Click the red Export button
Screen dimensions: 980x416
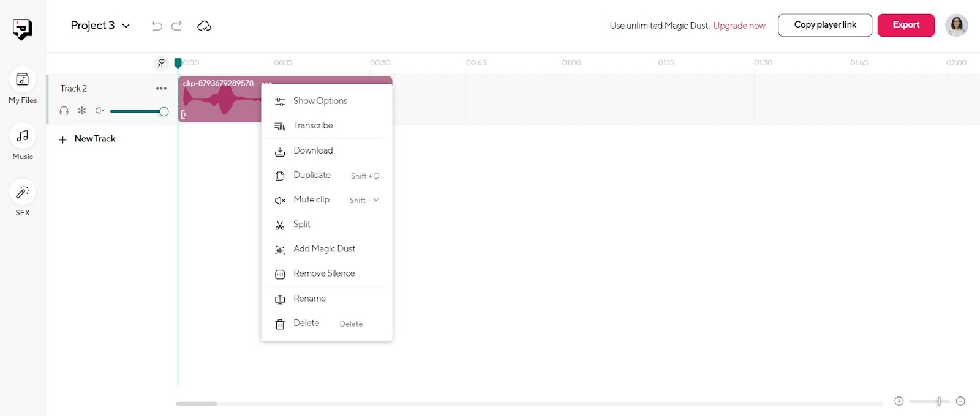pyautogui.click(x=906, y=25)
